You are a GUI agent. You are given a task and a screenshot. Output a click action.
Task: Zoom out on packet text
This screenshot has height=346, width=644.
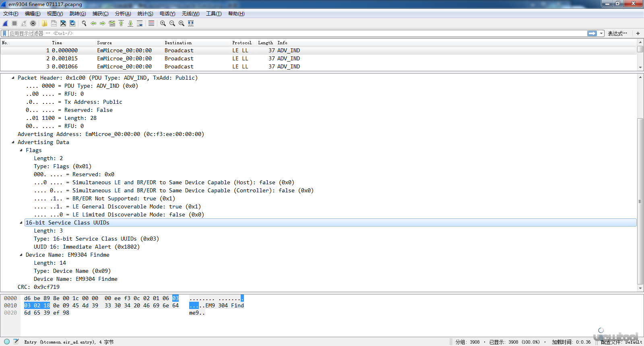coord(172,23)
